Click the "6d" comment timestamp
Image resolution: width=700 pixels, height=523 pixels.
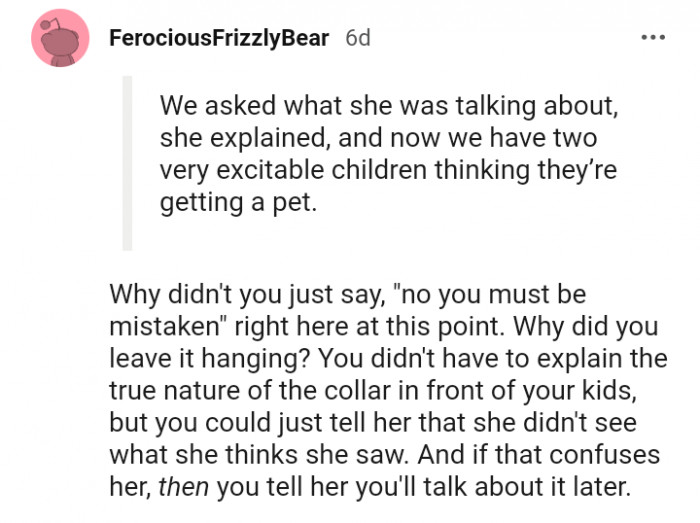(357, 39)
